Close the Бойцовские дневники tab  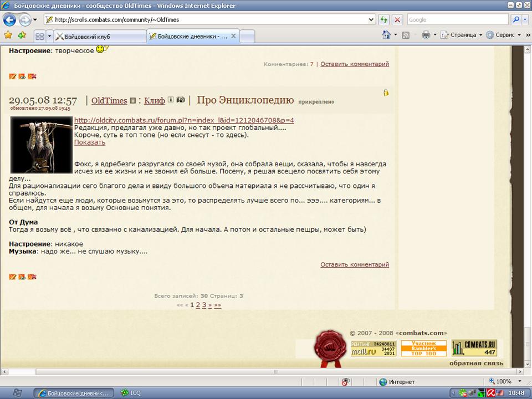click(233, 36)
